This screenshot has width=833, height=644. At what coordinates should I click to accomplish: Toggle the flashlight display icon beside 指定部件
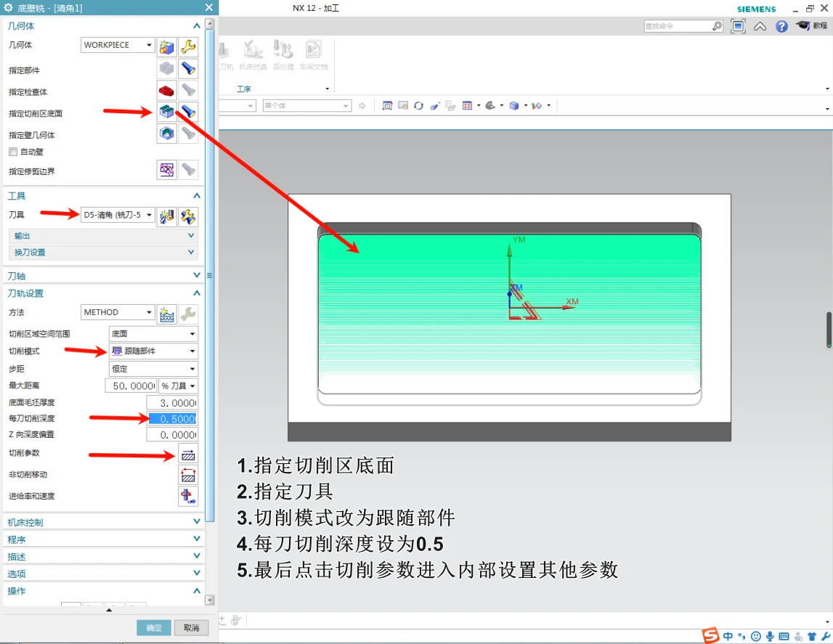pyautogui.click(x=187, y=69)
